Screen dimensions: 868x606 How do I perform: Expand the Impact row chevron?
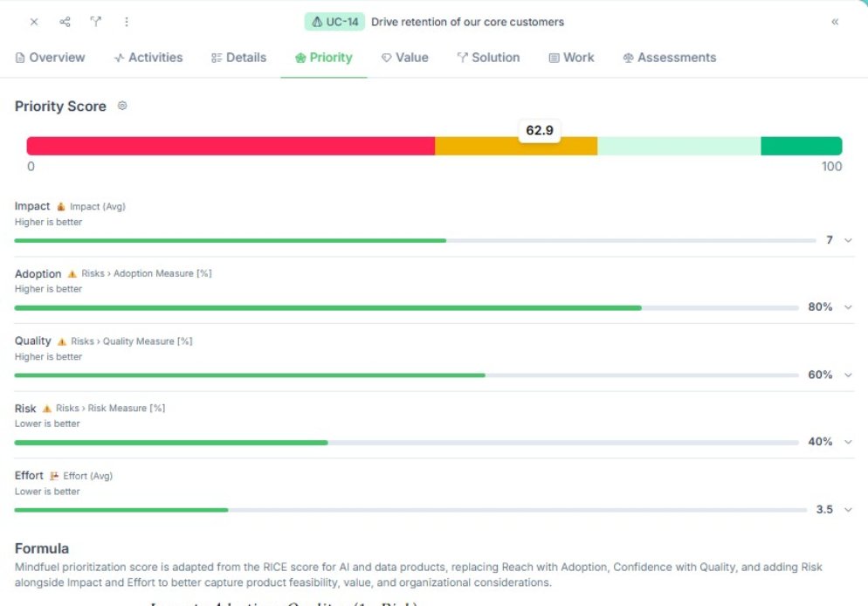(848, 240)
